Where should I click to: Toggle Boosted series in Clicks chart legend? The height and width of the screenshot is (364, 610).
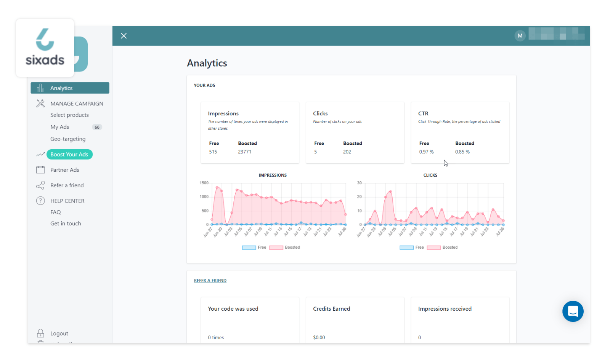tap(442, 247)
